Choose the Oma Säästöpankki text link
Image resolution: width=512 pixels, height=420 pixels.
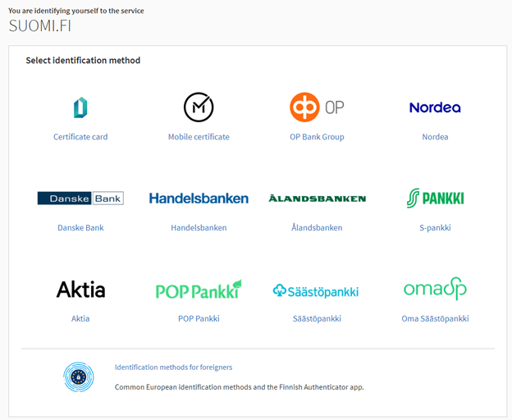pyautogui.click(x=435, y=318)
